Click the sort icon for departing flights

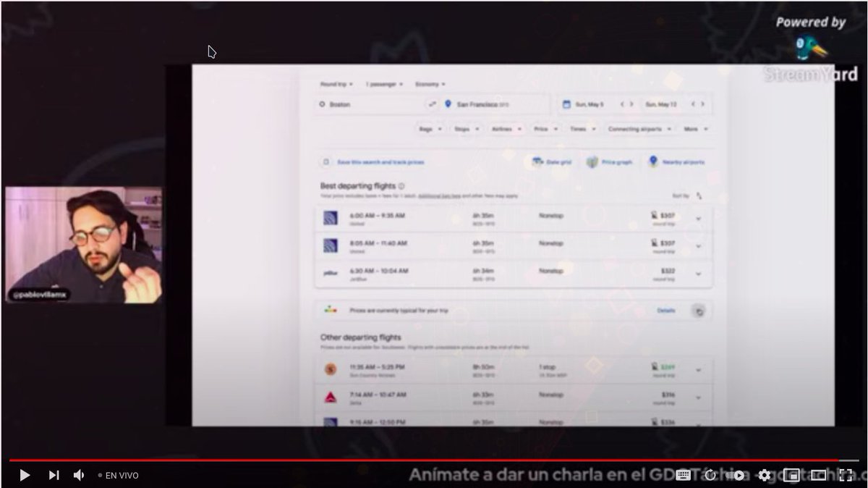point(698,195)
